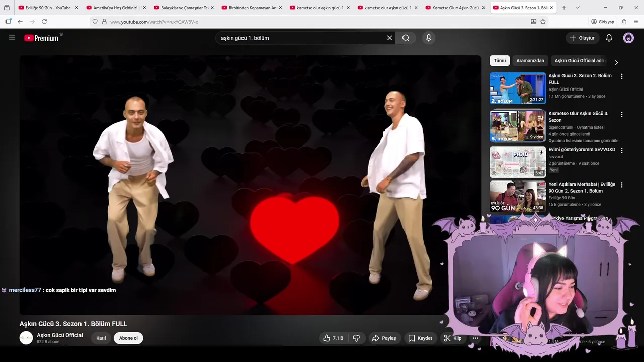Viewport: 644px width, 362px height.
Task: Select the Aramanızdan filter chip
Action: [530, 61]
